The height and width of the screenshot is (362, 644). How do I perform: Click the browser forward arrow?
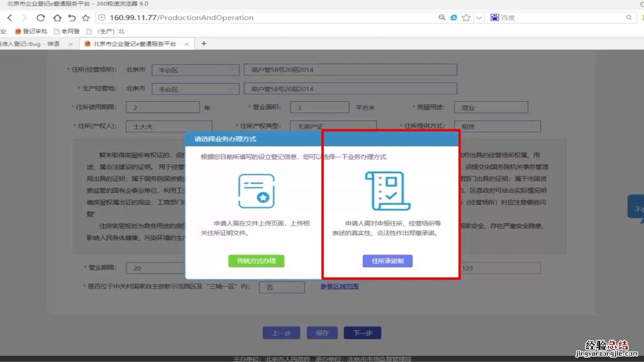(x=24, y=18)
